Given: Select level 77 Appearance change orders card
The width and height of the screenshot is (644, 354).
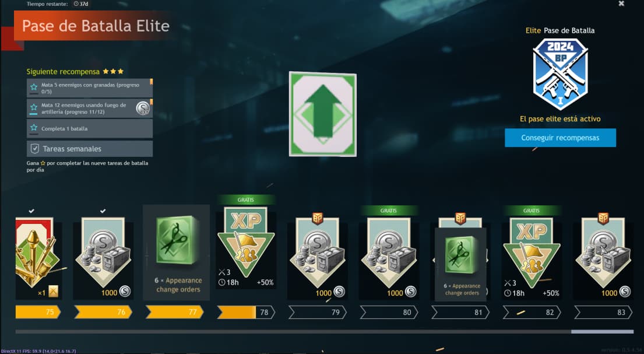Looking at the screenshot, I should pyautogui.click(x=176, y=253).
